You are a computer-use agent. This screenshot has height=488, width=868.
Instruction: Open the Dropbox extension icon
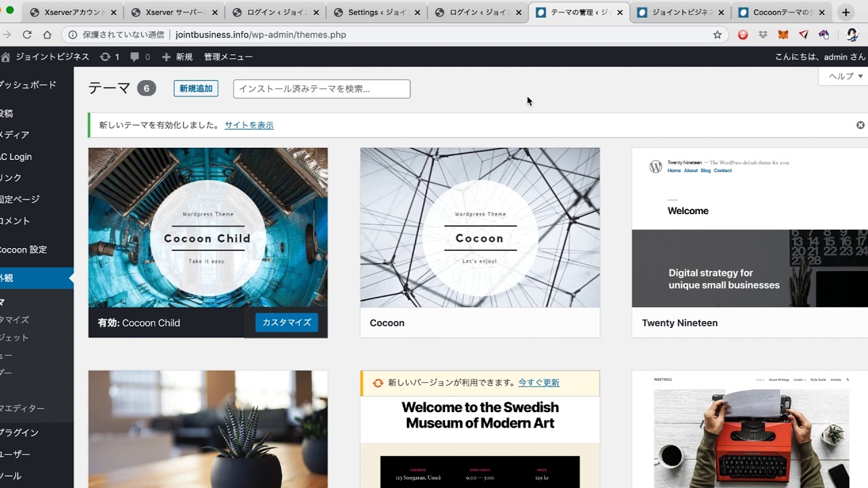pos(763,35)
